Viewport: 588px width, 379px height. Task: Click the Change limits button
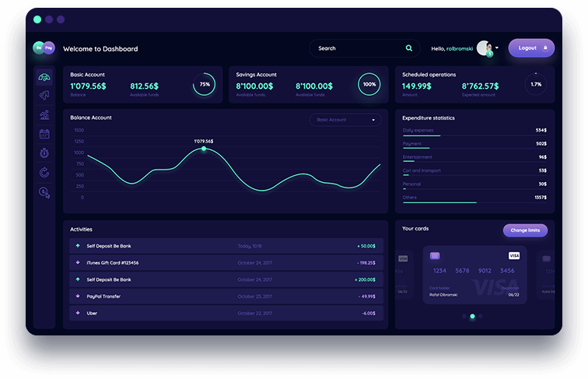tap(525, 230)
